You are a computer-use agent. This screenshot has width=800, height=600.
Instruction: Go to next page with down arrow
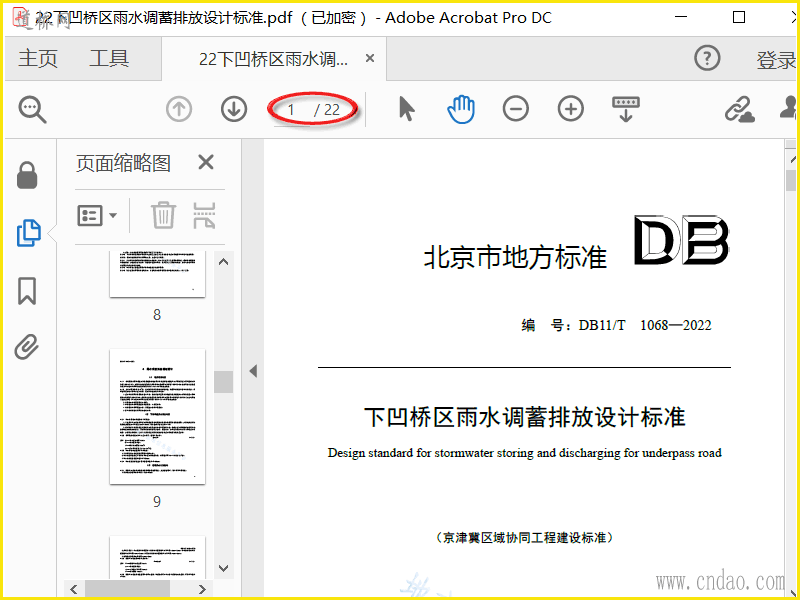coord(234,109)
